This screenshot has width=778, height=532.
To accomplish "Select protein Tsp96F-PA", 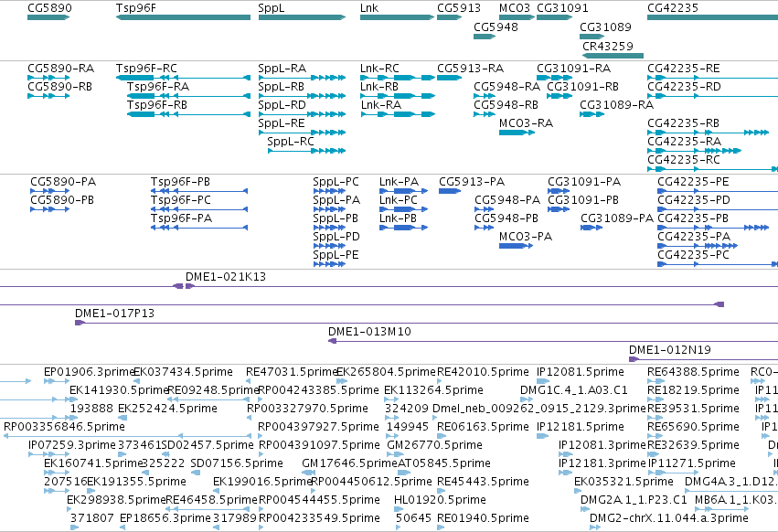I will 199,228.
